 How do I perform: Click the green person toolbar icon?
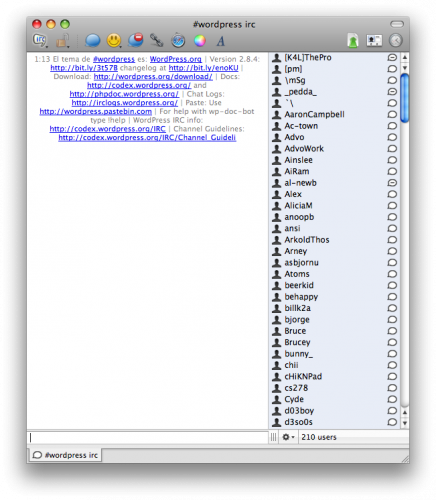click(353, 41)
